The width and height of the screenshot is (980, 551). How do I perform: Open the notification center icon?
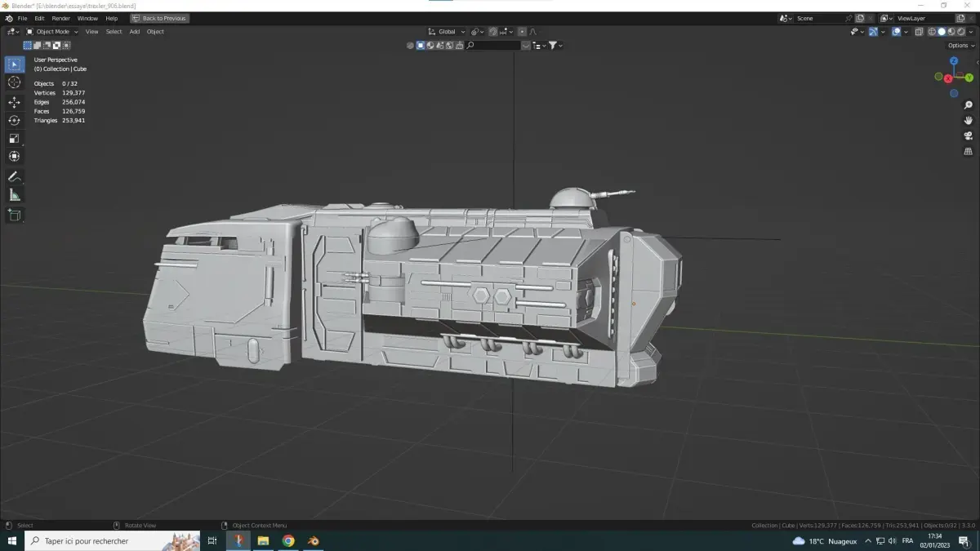point(964,540)
